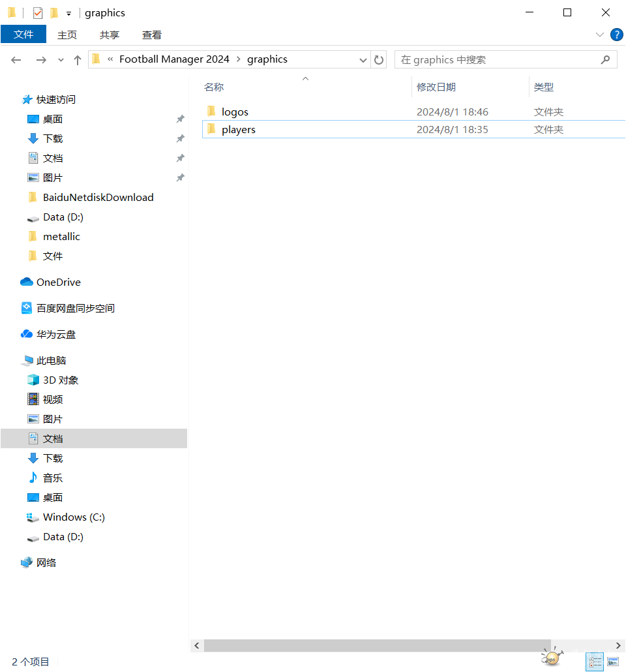This screenshot has height=672, width=626.
Task: Select the logos folder
Action: (x=235, y=112)
